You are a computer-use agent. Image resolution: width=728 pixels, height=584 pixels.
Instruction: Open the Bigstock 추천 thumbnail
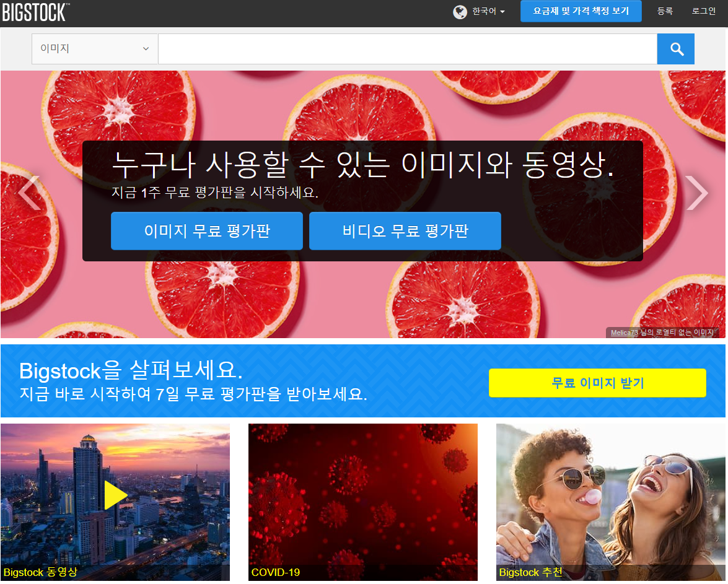610,502
